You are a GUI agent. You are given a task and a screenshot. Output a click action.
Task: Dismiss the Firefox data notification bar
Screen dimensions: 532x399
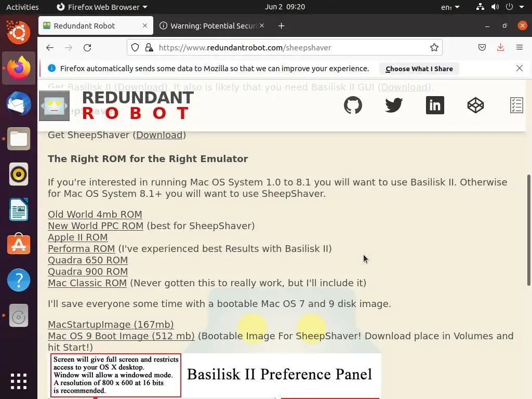pyautogui.click(x=520, y=68)
